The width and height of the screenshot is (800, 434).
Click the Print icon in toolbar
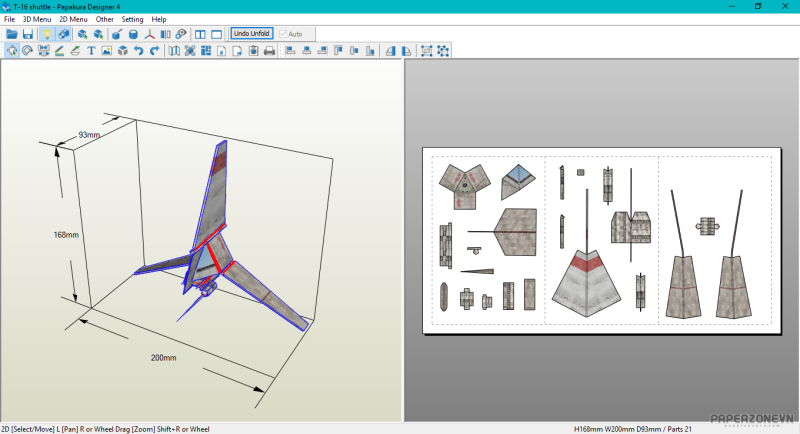point(268,51)
